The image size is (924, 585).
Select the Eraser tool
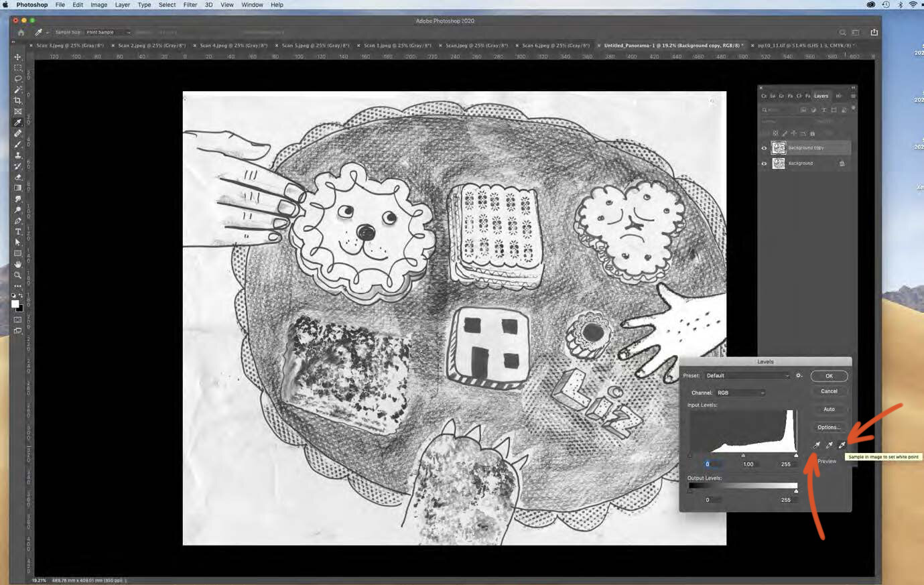tap(18, 177)
